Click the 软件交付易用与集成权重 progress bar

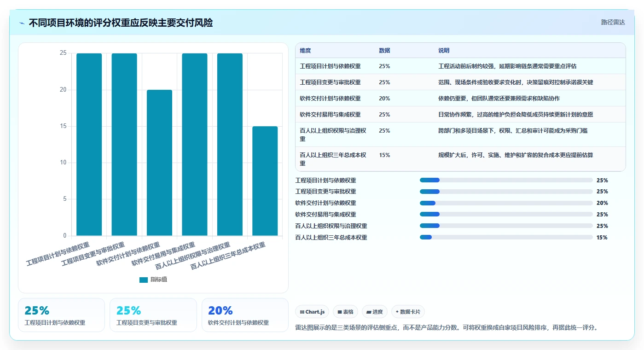[x=506, y=214]
